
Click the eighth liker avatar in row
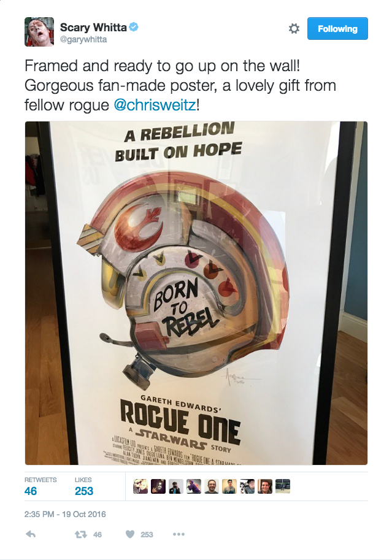(265, 486)
